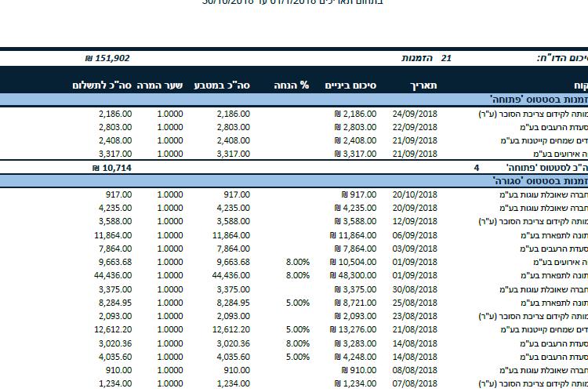The image size is (588, 392).
Task: Click the interim sum ₪ 910.00
Action: 359,370
